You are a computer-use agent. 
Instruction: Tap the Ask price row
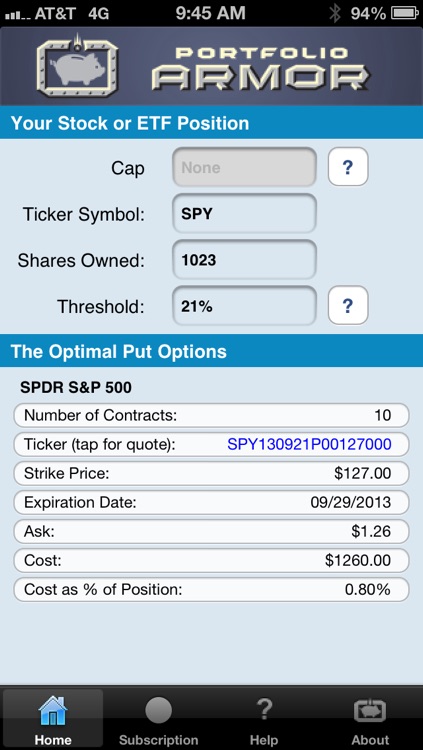tap(211, 531)
